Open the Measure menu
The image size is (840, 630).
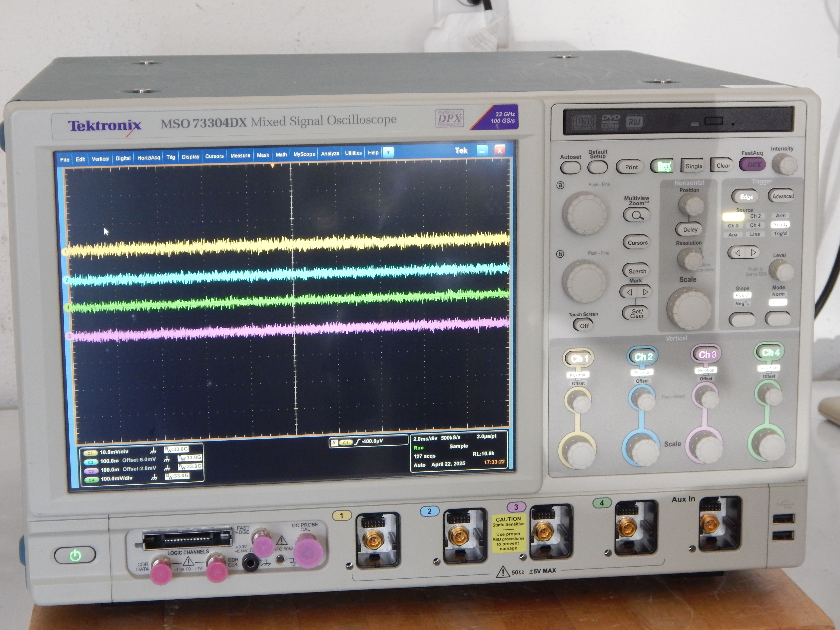(x=240, y=155)
